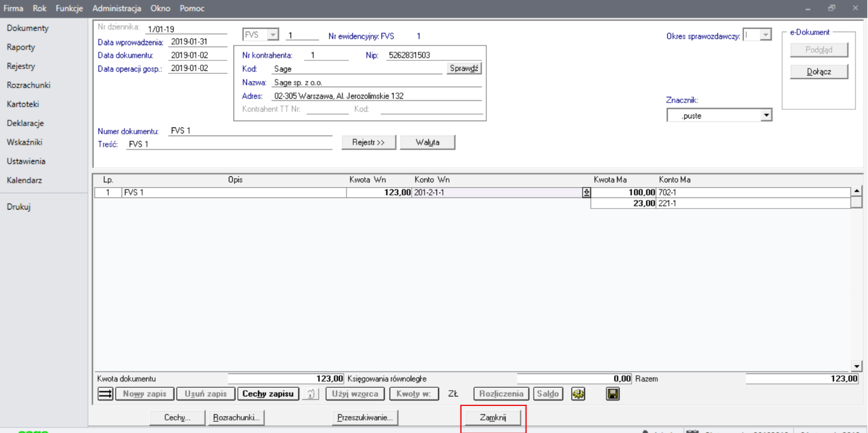Click the Nowy zapis button
The height and width of the screenshot is (433, 868).
144,394
